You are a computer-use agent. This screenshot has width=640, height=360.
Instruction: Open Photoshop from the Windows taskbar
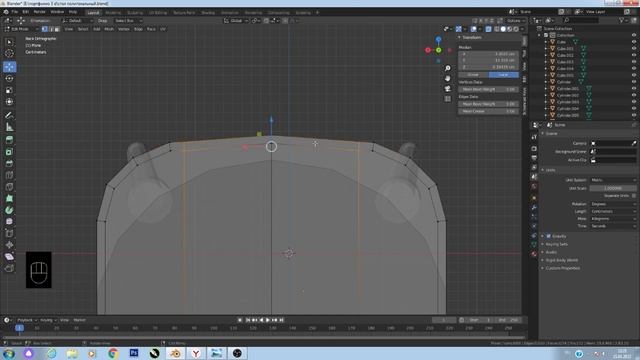coord(134,353)
